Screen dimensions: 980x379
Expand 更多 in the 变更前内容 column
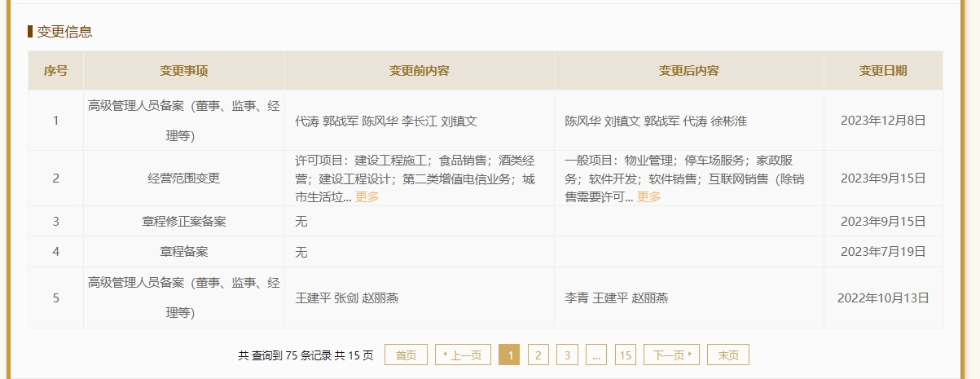coord(367,197)
